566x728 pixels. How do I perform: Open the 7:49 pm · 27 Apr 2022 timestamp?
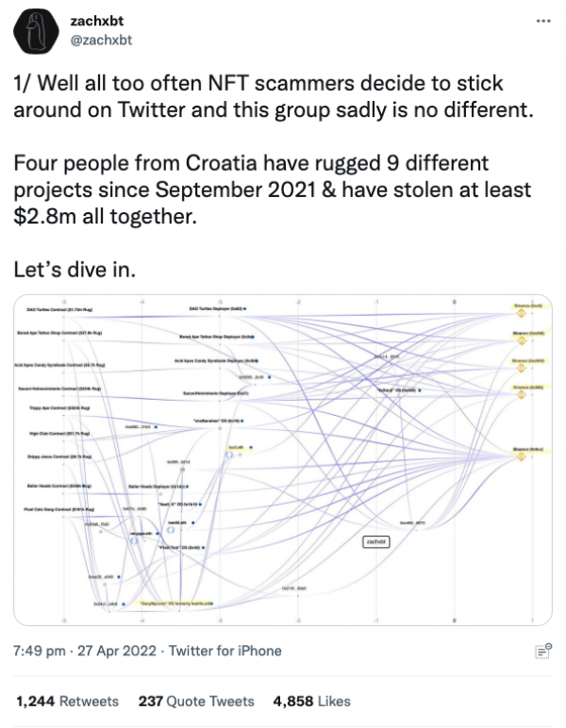pos(85,651)
